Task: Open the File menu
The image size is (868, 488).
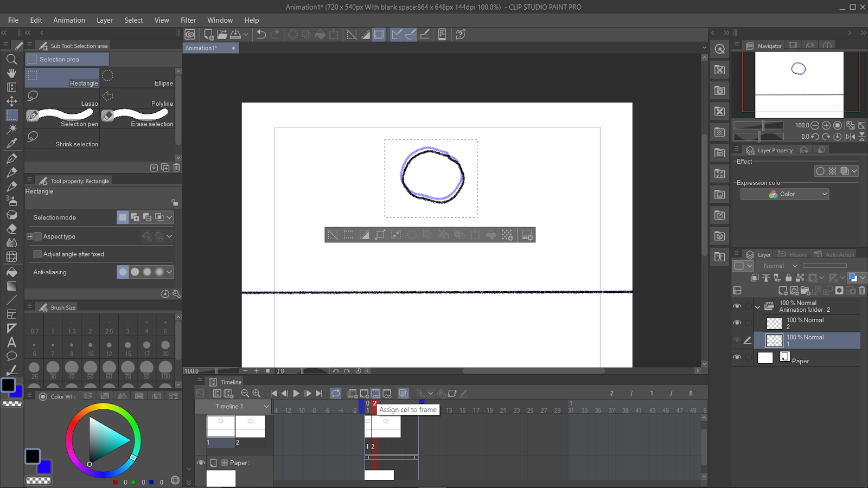Action: 14,20
